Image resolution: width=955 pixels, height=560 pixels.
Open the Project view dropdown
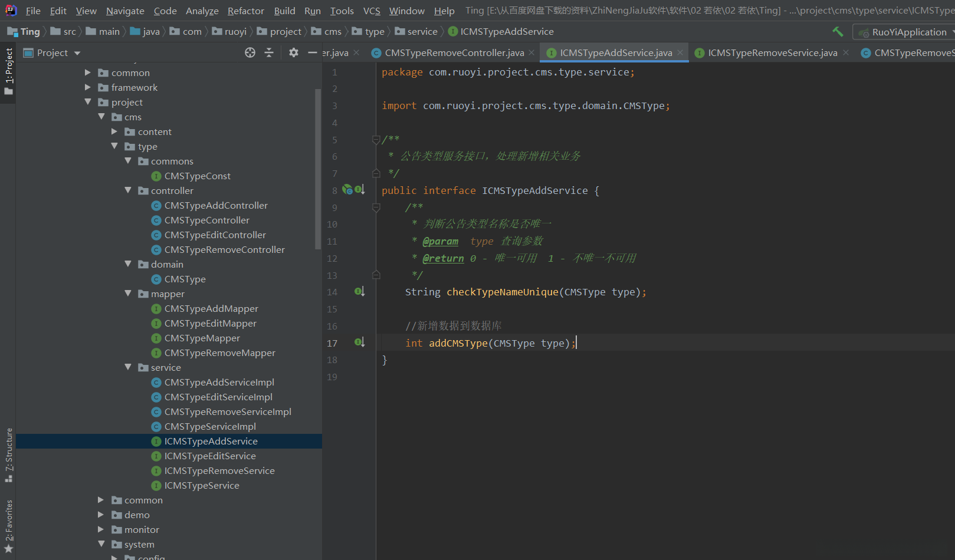[x=77, y=53]
